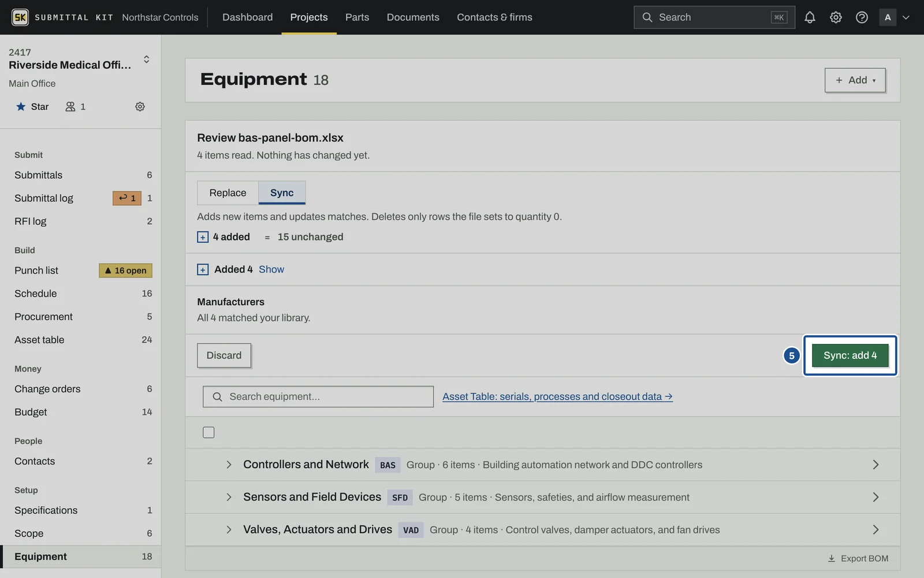Click the Submittal Kit SK logo
Screen dimensions: 924x578
tap(20, 17)
